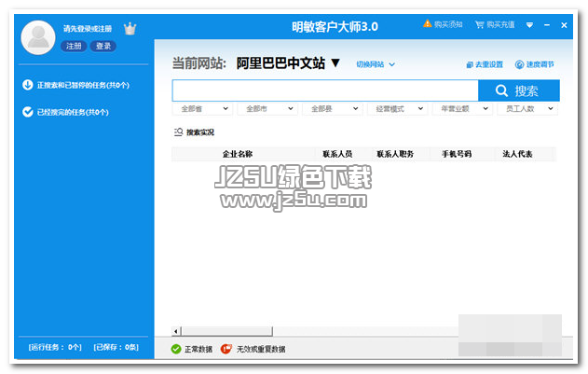588x374 pixels.
Task: Click the user avatar picture
Action: point(38,37)
